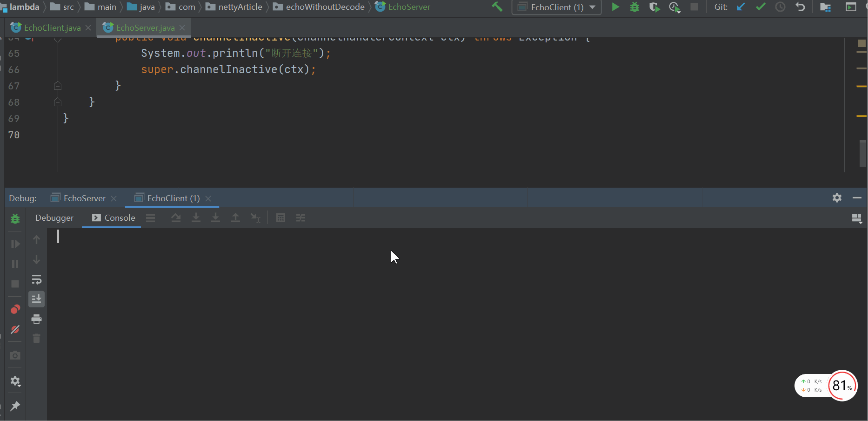868x421 pixels.
Task: Open debug layout settings icon
Action: pos(857,218)
